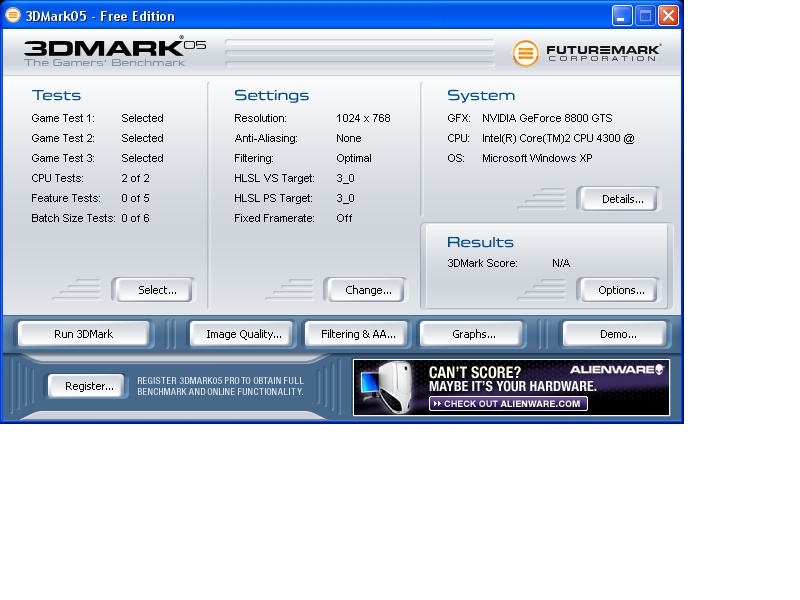
Task: Click the FUTUREMARK CORPORATION wordmark
Action: coord(604,53)
